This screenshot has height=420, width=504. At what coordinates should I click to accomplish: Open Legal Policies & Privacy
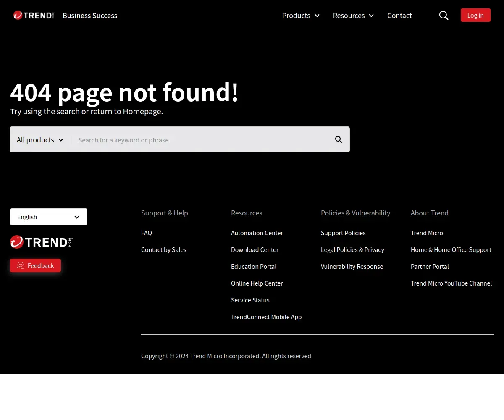pos(353,249)
